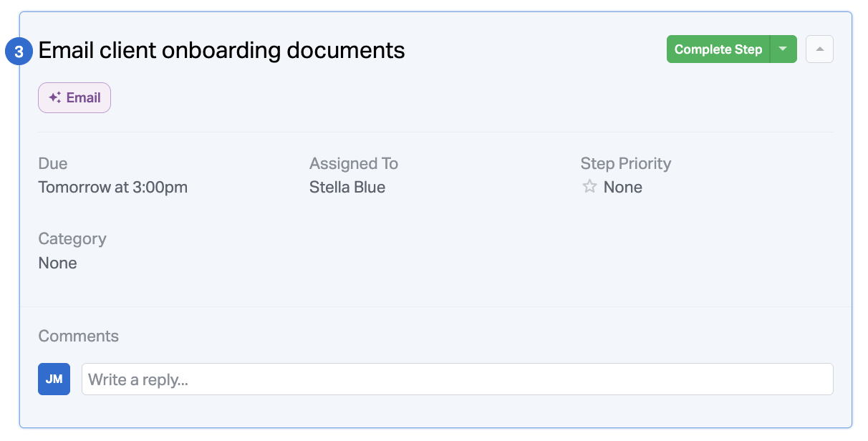
Task: Click the blue step number 3 badge
Action: [19, 52]
